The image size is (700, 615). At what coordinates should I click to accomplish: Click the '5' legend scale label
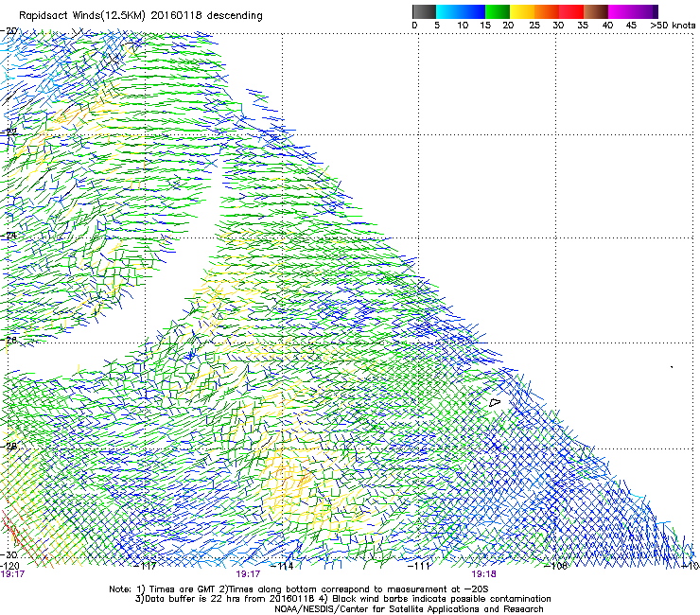[x=437, y=26]
